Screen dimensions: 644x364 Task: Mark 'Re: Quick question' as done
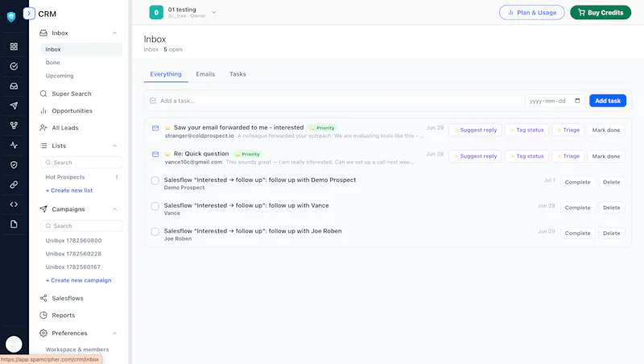[606, 156]
